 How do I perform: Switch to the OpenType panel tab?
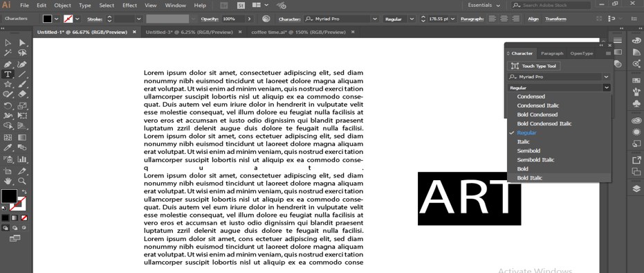pos(582,53)
